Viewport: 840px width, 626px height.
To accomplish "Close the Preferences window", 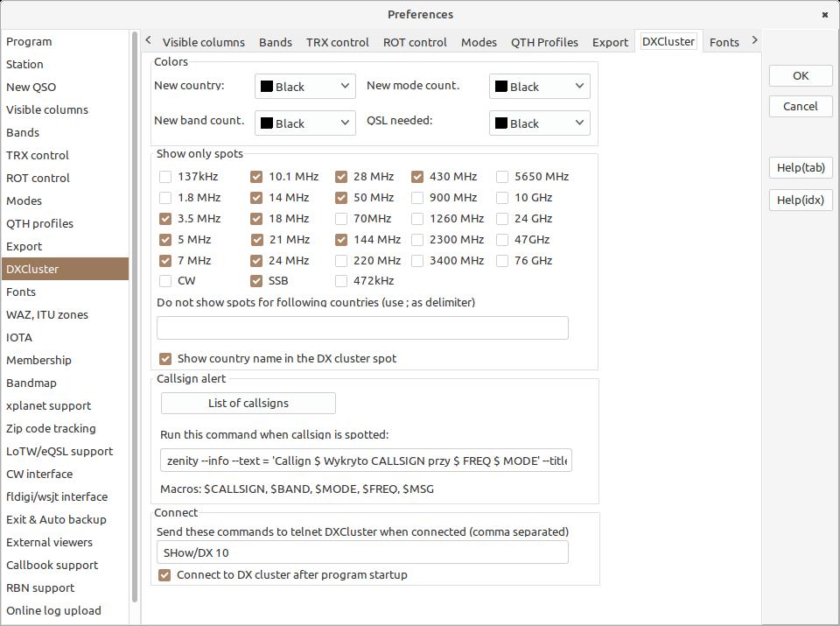I will pos(824,15).
